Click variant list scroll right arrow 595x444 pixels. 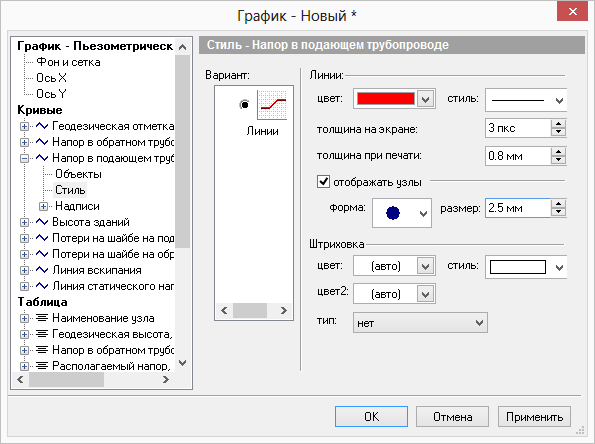283,310
